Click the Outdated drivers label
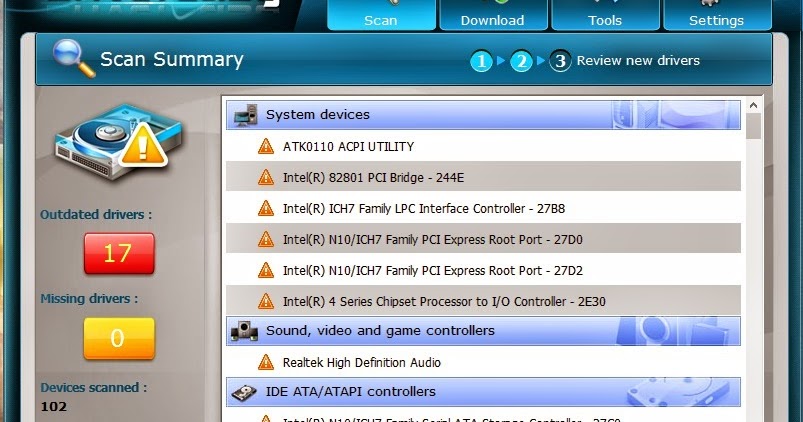 click(x=96, y=215)
